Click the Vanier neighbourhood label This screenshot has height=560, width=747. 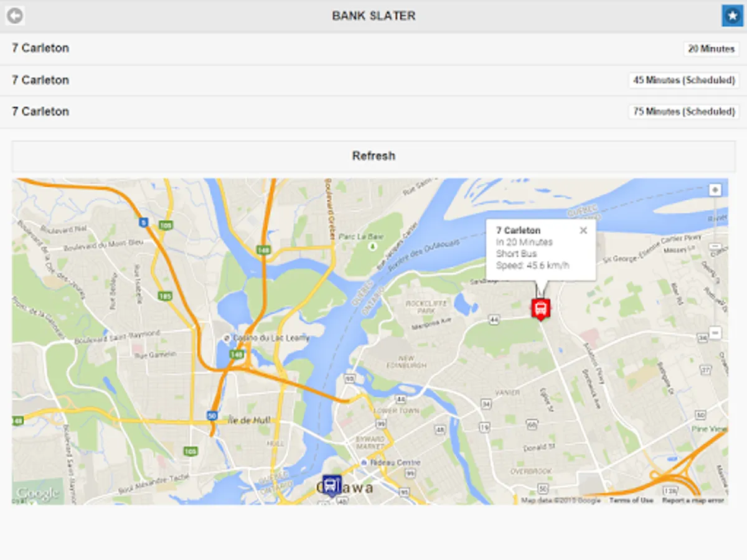click(x=509, y=393)
